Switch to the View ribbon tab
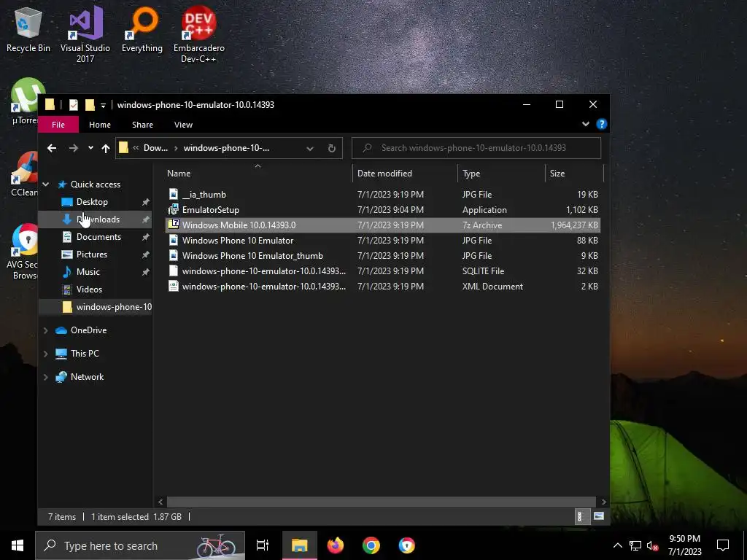The width and height of the screenshot is (747, 560). [x=183, y=125]
